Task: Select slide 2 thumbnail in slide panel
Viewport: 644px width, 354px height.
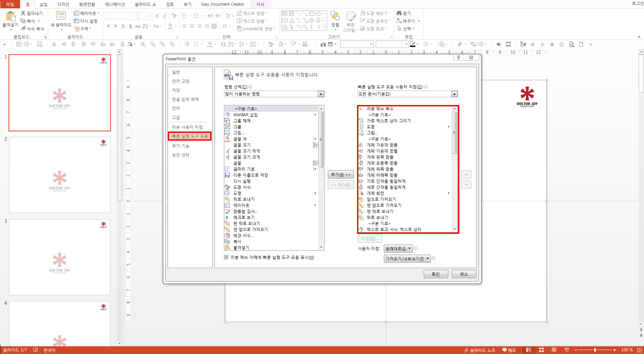Action: point(60,174)
